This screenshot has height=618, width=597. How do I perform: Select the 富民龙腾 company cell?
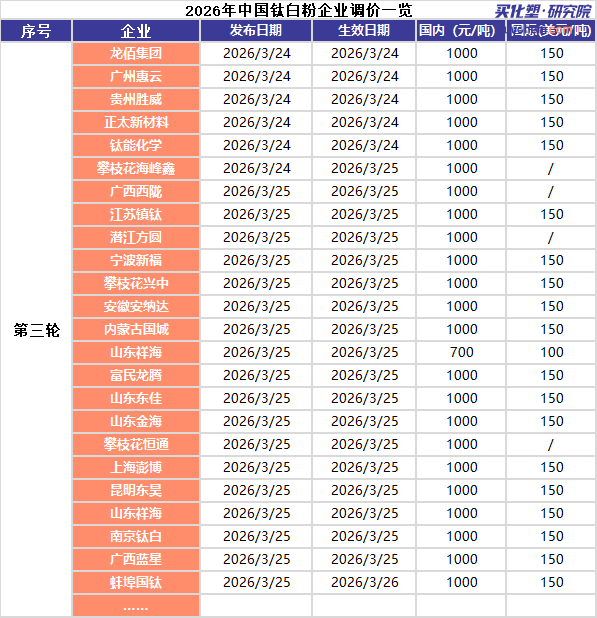tap(136, 375)
